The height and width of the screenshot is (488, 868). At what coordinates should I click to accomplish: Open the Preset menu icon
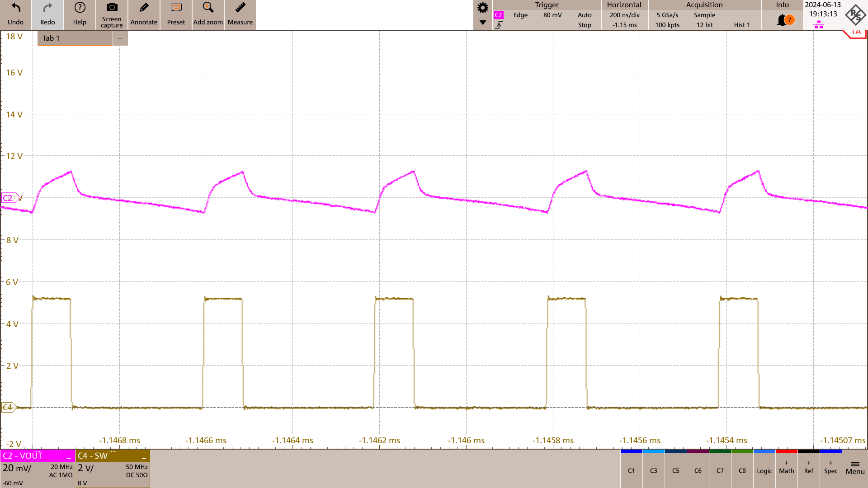[176, 8]
